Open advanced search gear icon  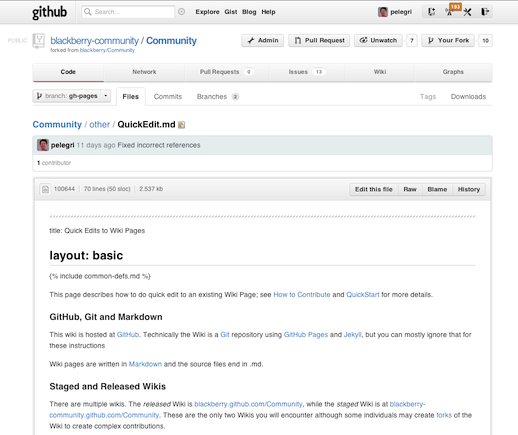click(x=181, y=12)
